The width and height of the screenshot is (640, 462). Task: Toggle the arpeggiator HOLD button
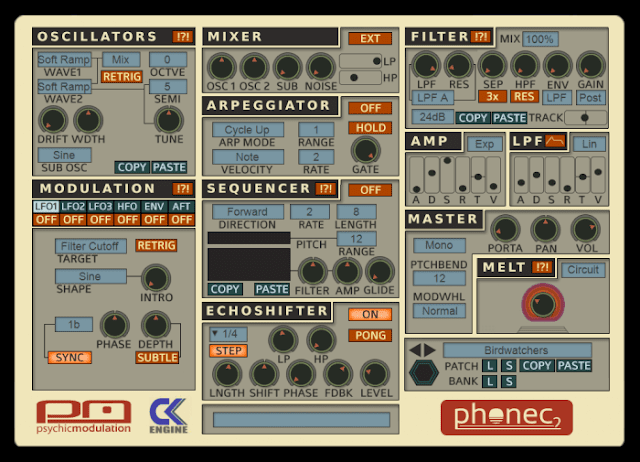coord(370,128)
